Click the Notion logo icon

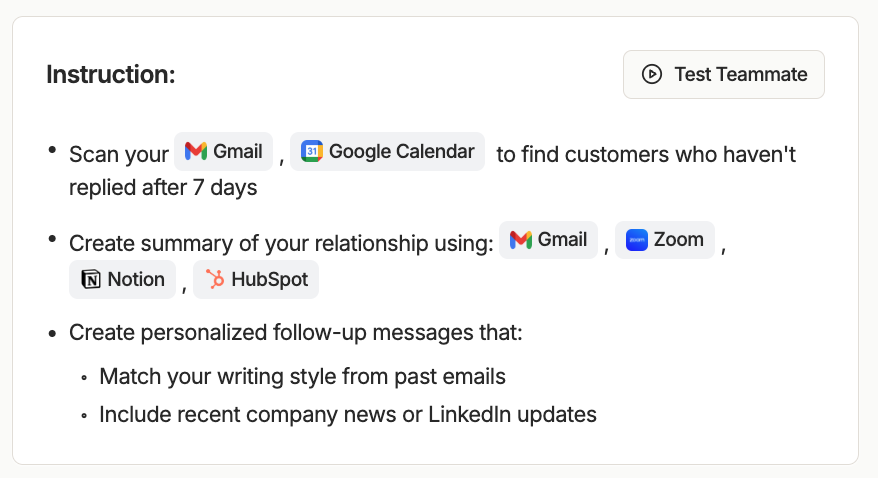[x=91, y=280]
